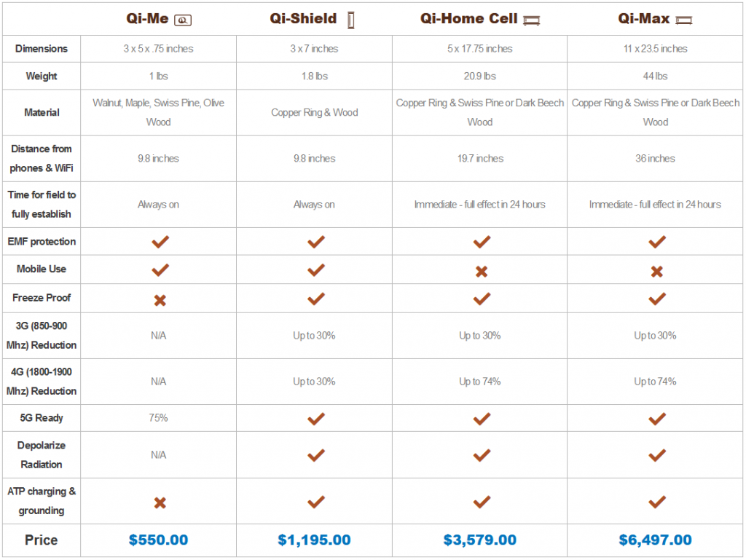Click Qi-Max Mobile Use cross mark
Viewport: 746px width, 560px height.
point(657,272)
